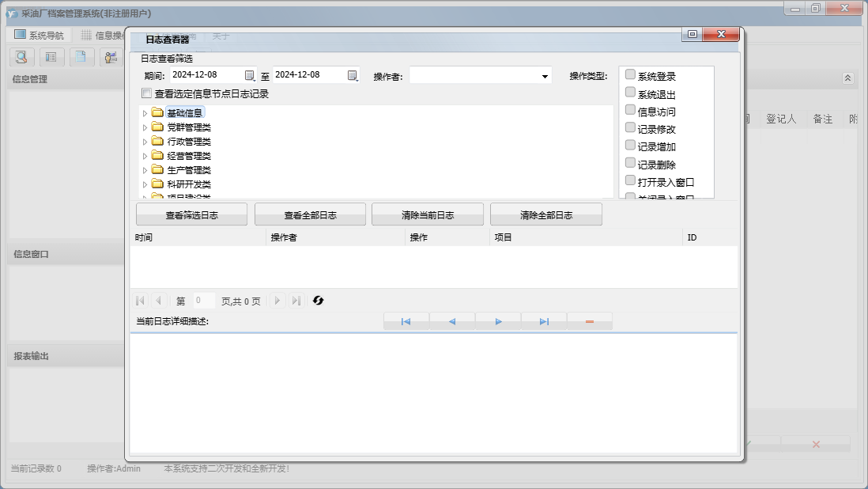Go to first page of log list
This screenshot has width=868, height=489.
(x=140, y=301)
